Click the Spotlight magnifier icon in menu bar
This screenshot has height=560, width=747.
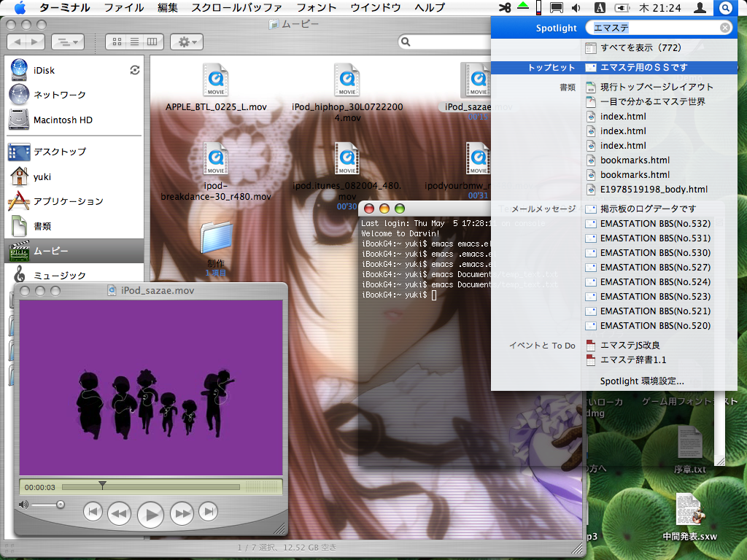[725, 7]
